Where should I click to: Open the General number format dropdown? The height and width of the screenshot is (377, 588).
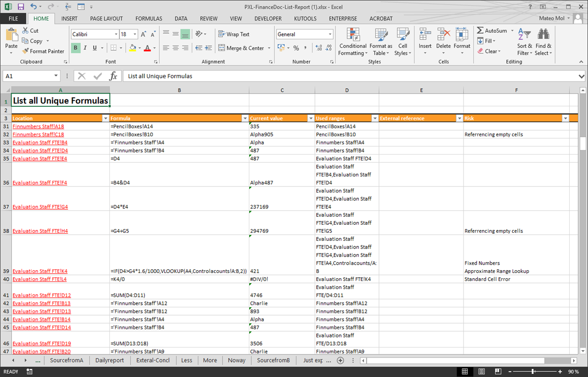(x=330, y=34)
